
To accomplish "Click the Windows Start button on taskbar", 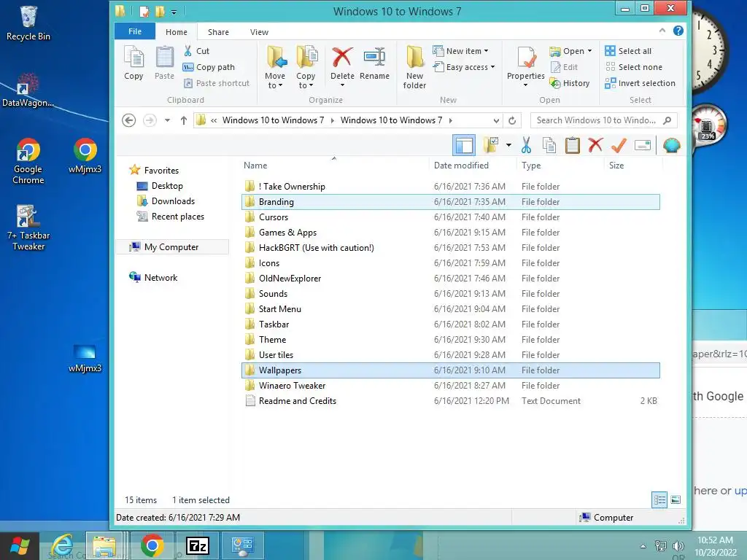I will point(20,545).
